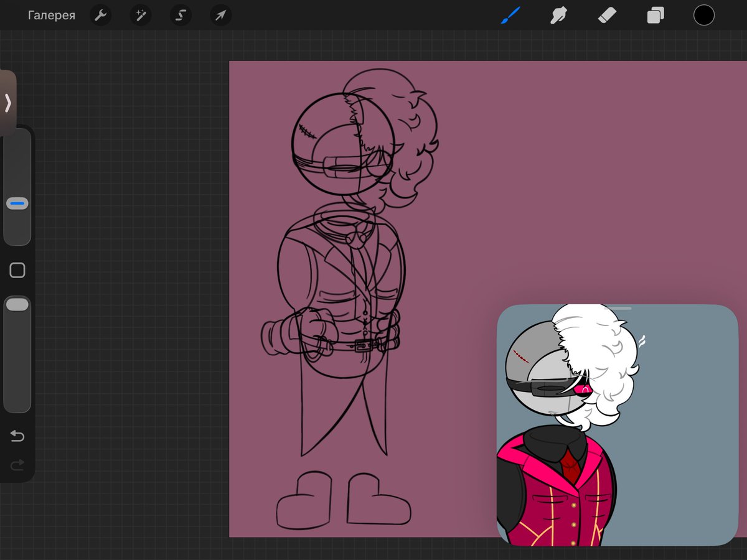The width and height of the screenshot is (747, 560).
Task: Select the Eraser tool
Action: pyautogui.click(x=606, y=15)
